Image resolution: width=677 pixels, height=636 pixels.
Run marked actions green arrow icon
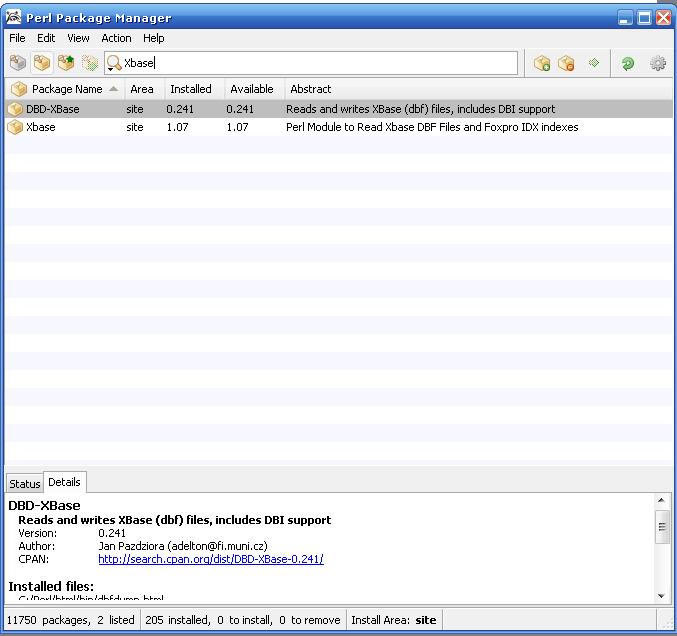594,63
